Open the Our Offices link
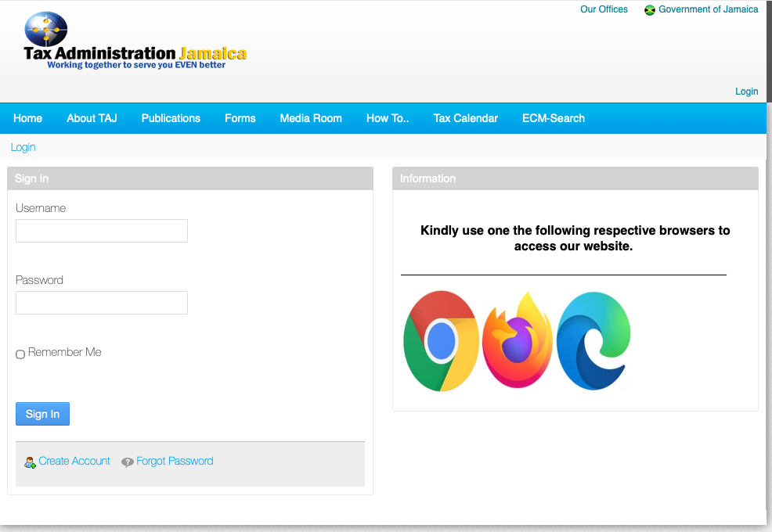The height and width of the screenshot is (532, 772). point(604,9)
